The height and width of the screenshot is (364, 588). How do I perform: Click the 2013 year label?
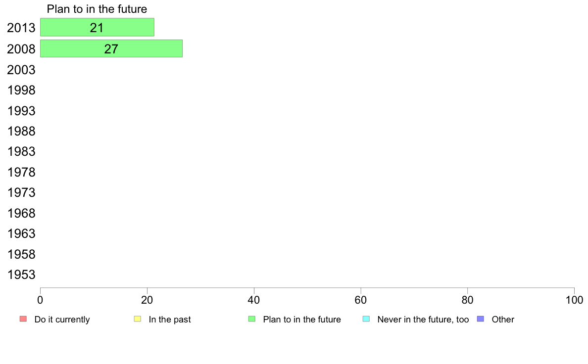coord(21,28)
